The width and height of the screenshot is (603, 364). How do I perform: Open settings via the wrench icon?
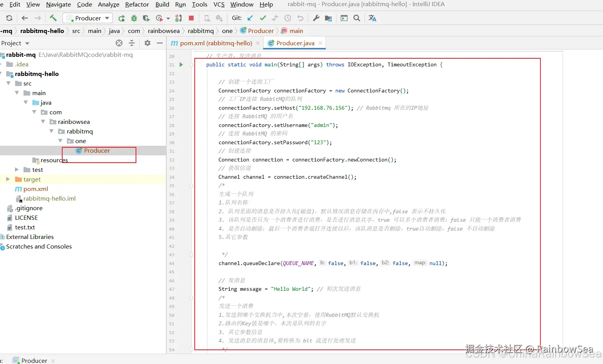tap(316, 18)
